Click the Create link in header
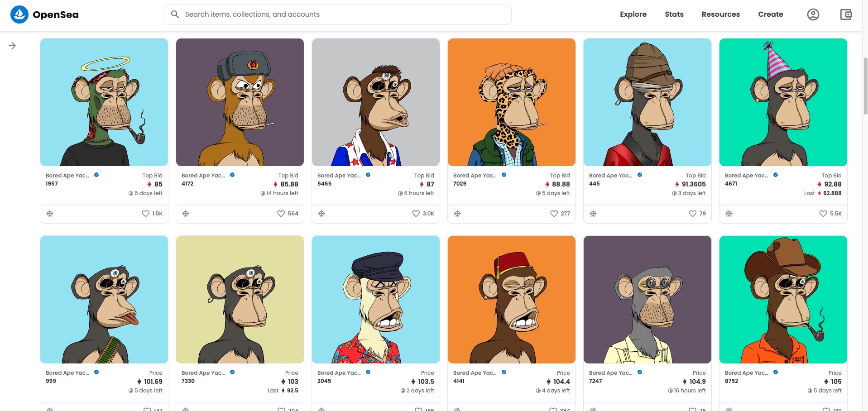Screen dimensions: 868x411 coord(771,14)
